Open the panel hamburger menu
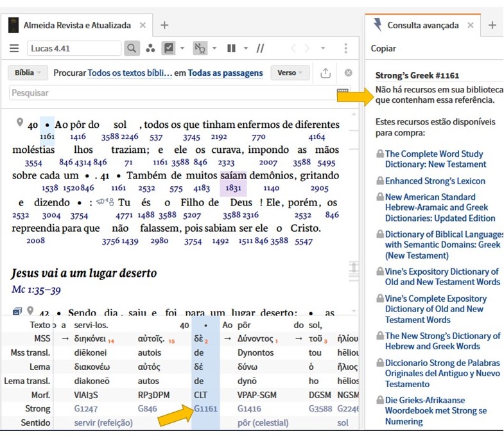Screen dimensions: 504x436 [x=14, y=48]
